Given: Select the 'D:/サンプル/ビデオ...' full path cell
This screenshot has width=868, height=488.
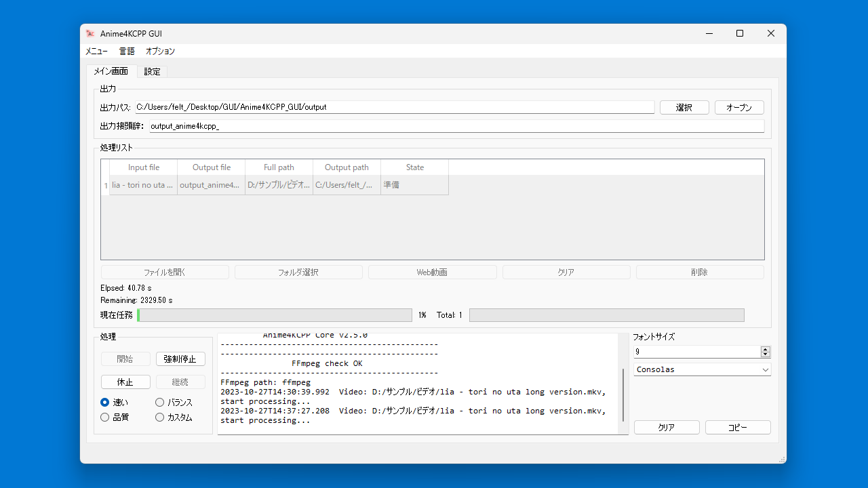Looking at the screenshot, I should pyautogui.click(x=279, y=185).
